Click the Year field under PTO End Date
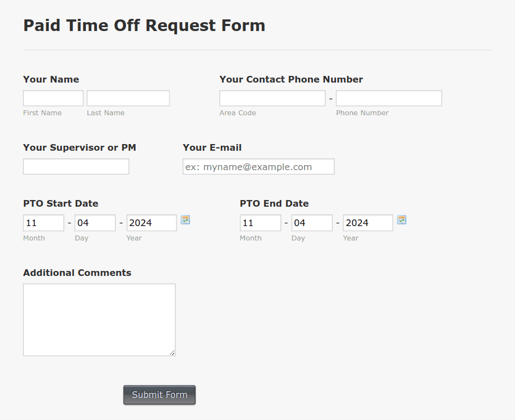 pos(368,223)
